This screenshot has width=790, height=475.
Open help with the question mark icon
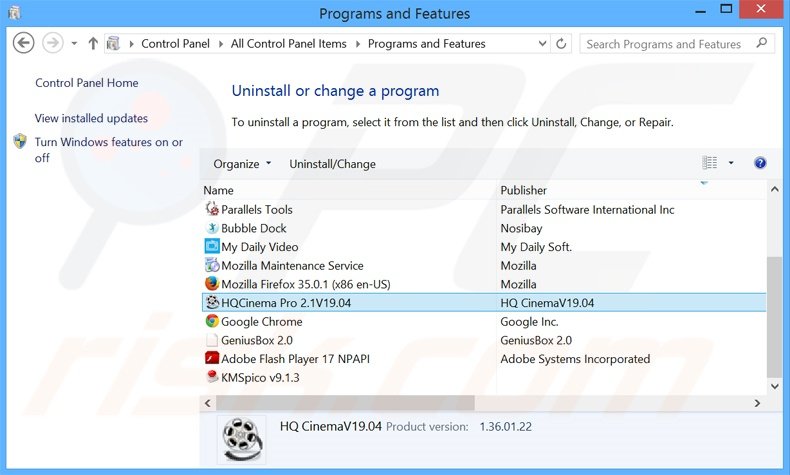[760, 163]
